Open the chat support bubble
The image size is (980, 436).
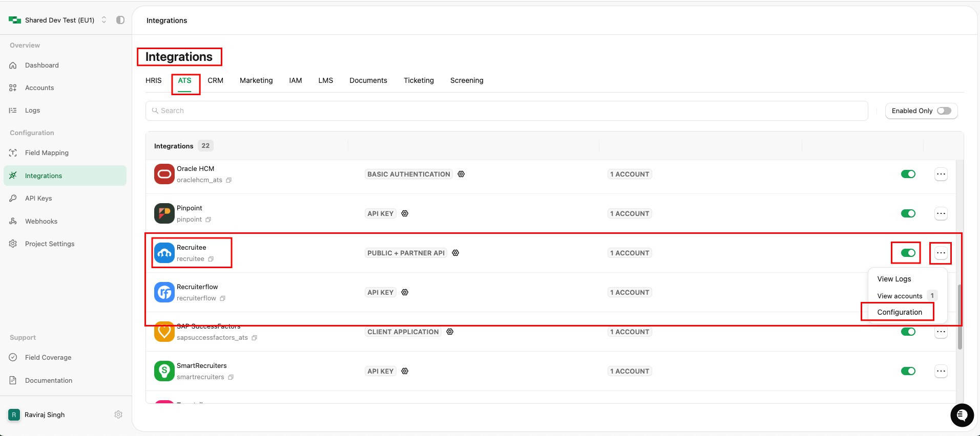coord(962,415)
